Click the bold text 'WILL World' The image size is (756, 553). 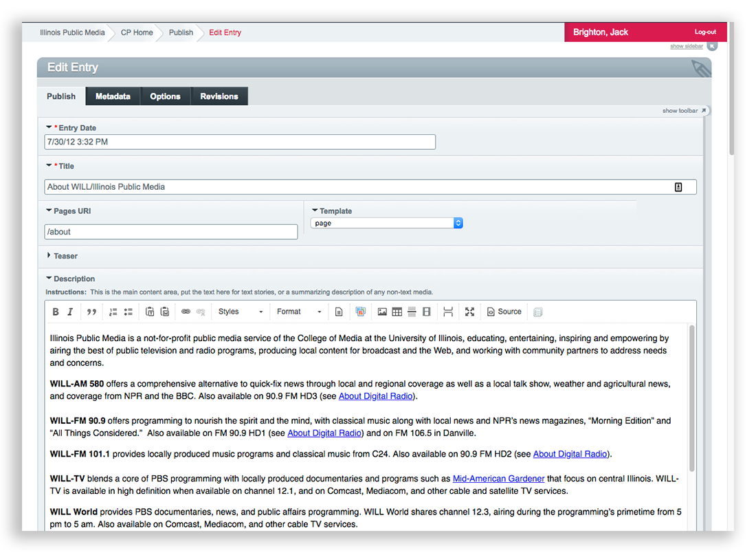(x=74, y=512)
